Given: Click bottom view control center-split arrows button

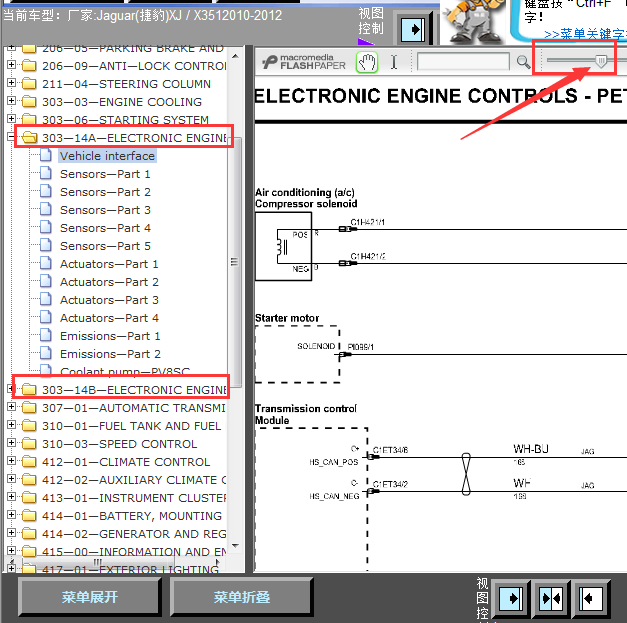Looking at the screenshot, I should point(551,598).
